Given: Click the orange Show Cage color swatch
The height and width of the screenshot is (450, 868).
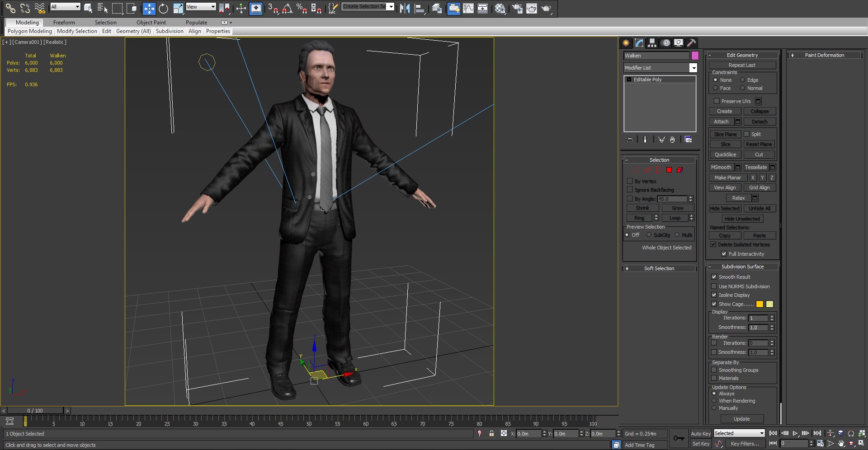Looking at the screenshot, I should pos(759,304).
